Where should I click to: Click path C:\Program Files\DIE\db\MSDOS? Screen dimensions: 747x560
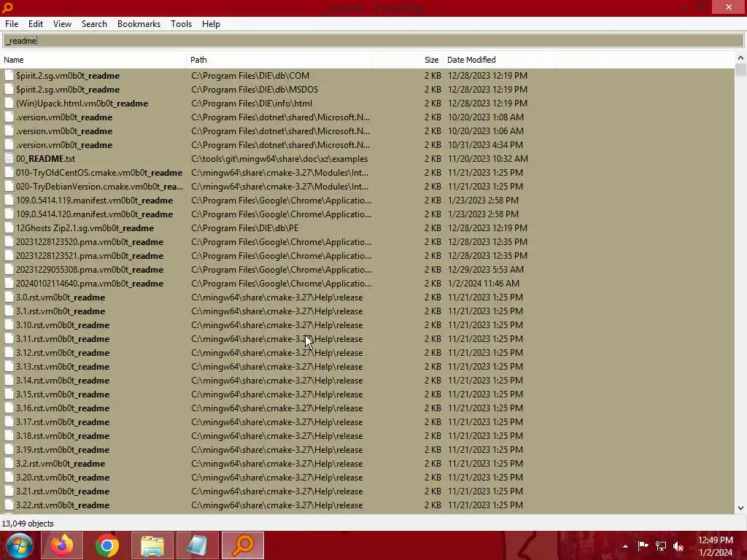(255, 89)
